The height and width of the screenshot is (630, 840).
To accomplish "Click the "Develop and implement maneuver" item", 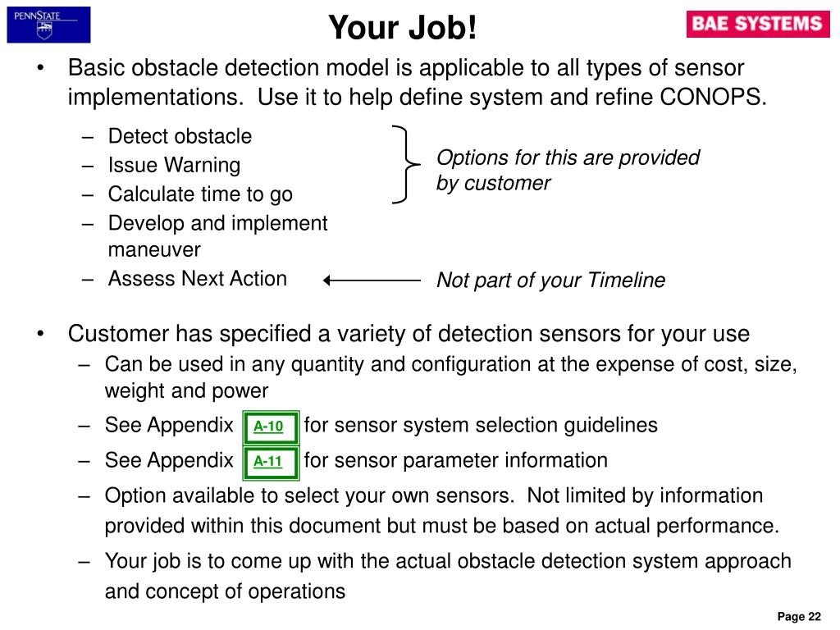I will (217, 236).
